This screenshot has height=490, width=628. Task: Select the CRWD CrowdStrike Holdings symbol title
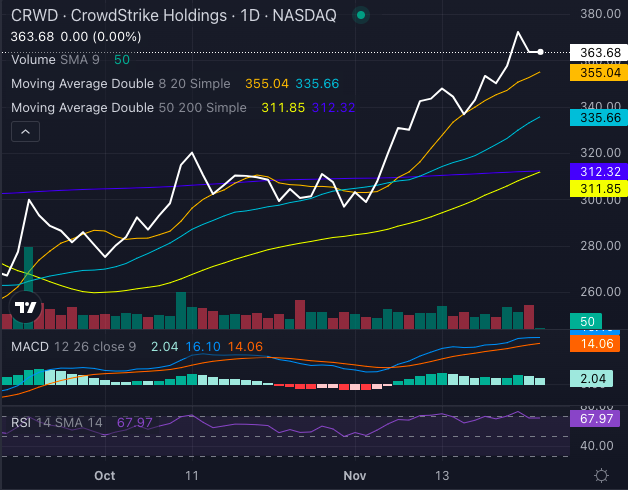click(170, 16)
